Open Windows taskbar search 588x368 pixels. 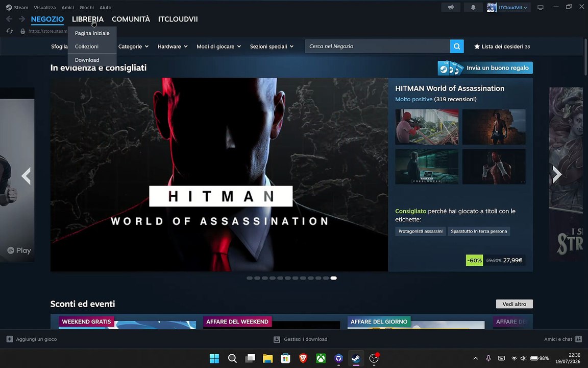point(232,358)
